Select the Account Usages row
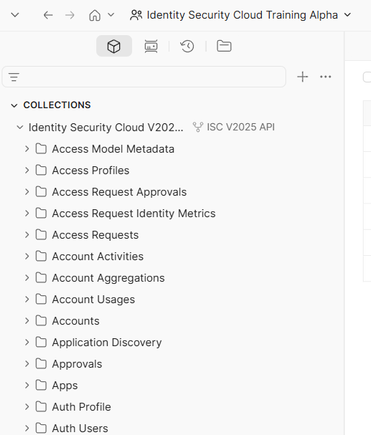The image size is (371, 435). click(172, 299)
